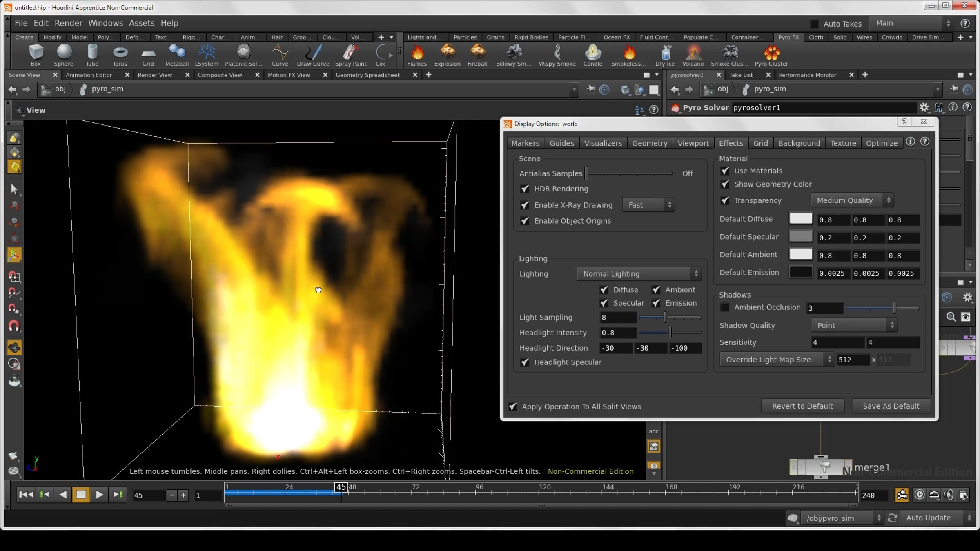The image size is (980, 551).
Task: Pick the Platonic Solids tool
Action: [x=244, y=55]
